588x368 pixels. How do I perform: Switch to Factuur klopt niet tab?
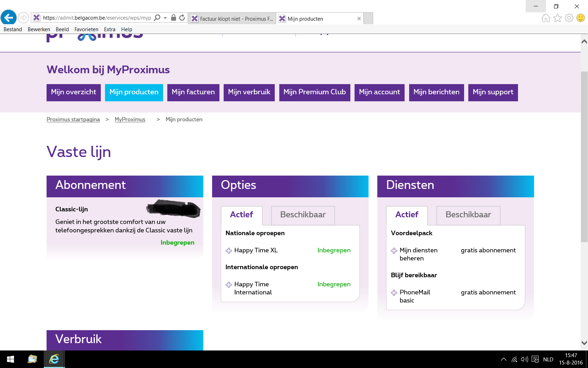232,19
